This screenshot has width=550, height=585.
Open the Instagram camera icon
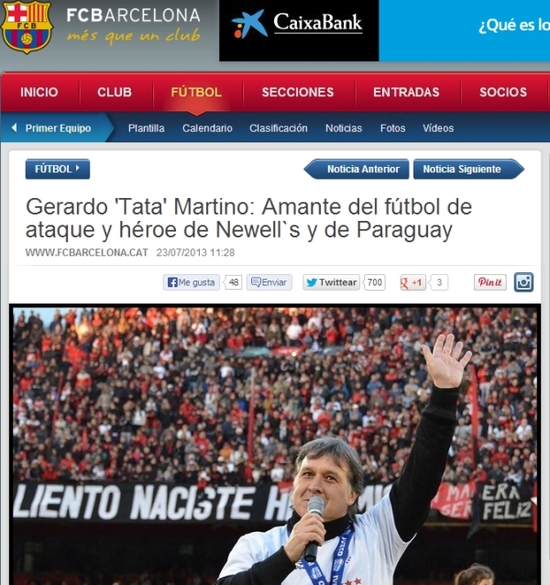click(524, 282)
